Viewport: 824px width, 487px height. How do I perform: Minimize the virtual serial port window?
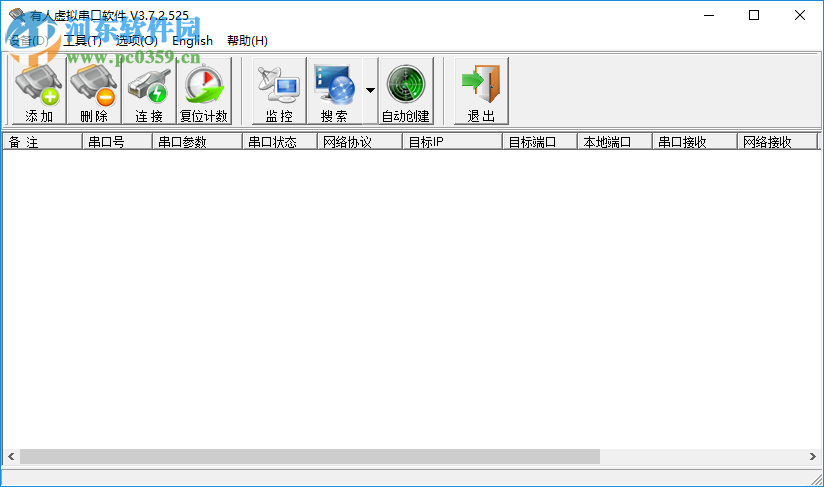(x=709, y=15)
